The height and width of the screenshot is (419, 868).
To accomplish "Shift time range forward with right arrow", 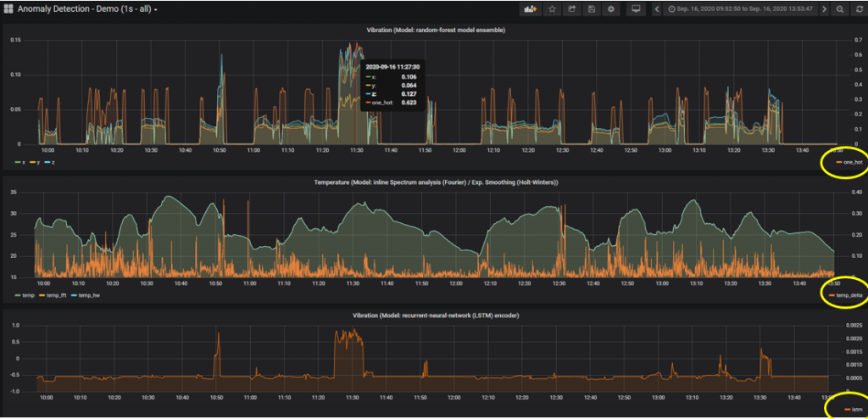I will 824,8.
